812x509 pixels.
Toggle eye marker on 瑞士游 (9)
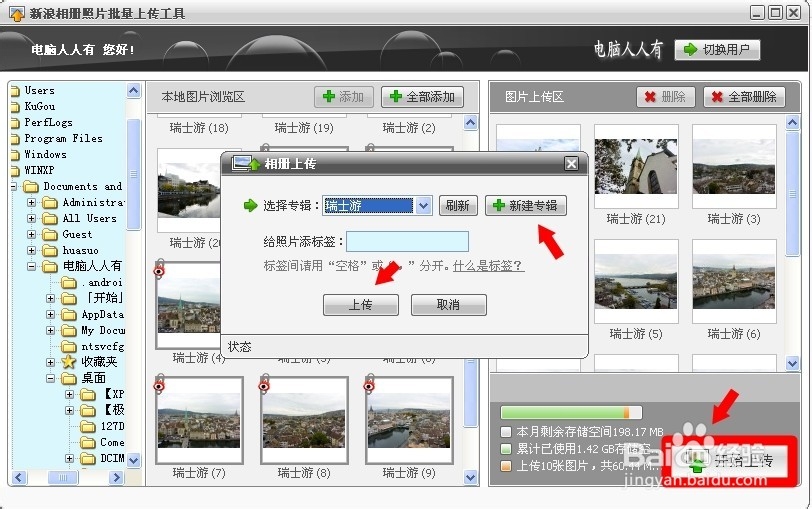(369, 386)
